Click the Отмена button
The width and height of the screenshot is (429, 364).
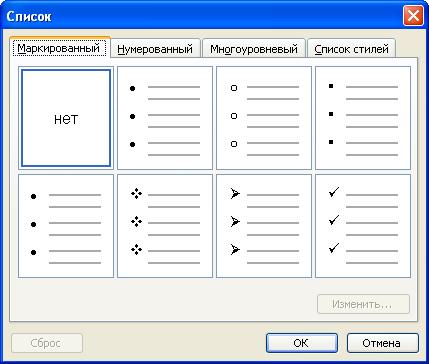[x=382, y=343]
